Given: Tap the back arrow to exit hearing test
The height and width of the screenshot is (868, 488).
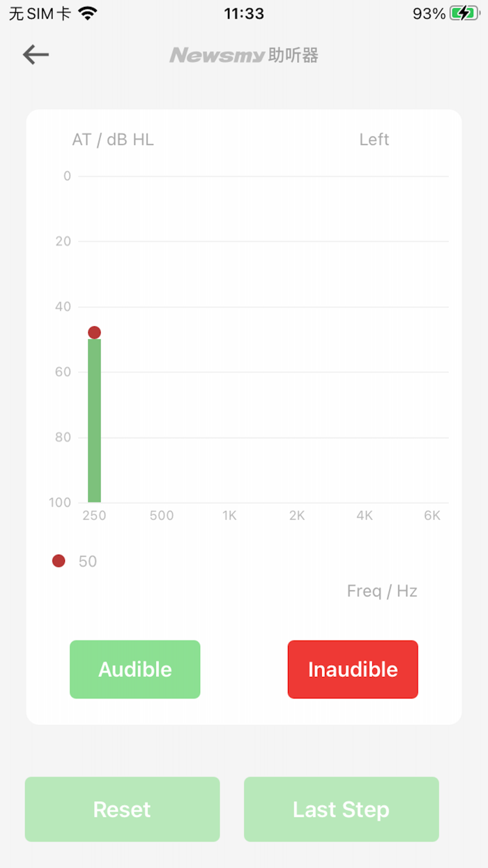Looking at the screenshot, I should 35,54.
